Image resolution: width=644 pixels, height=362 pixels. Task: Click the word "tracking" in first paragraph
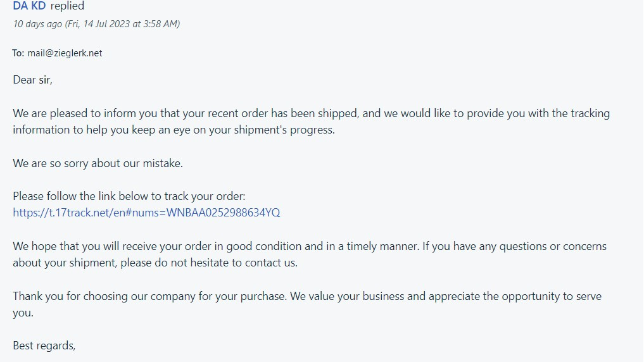tap(590, 114)
